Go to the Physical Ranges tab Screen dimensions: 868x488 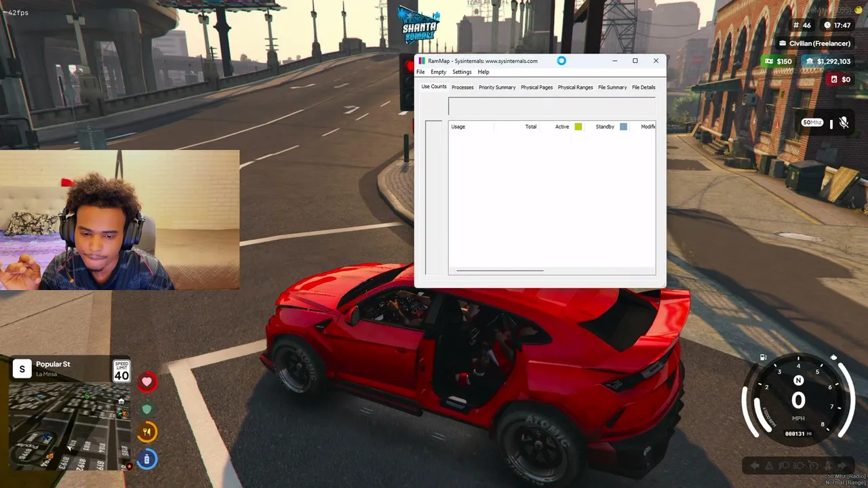tap(575, 87)
